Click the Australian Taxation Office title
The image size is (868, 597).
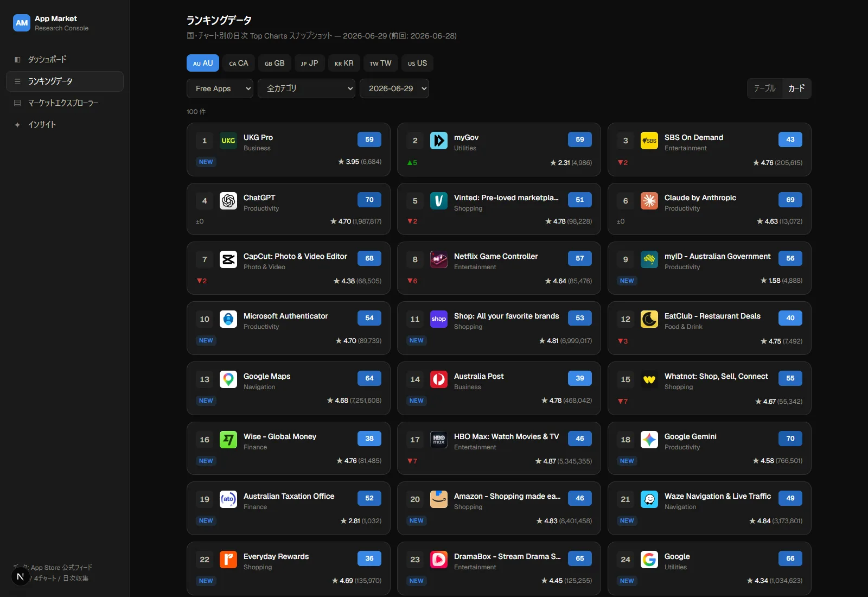(x=289, y=496)
